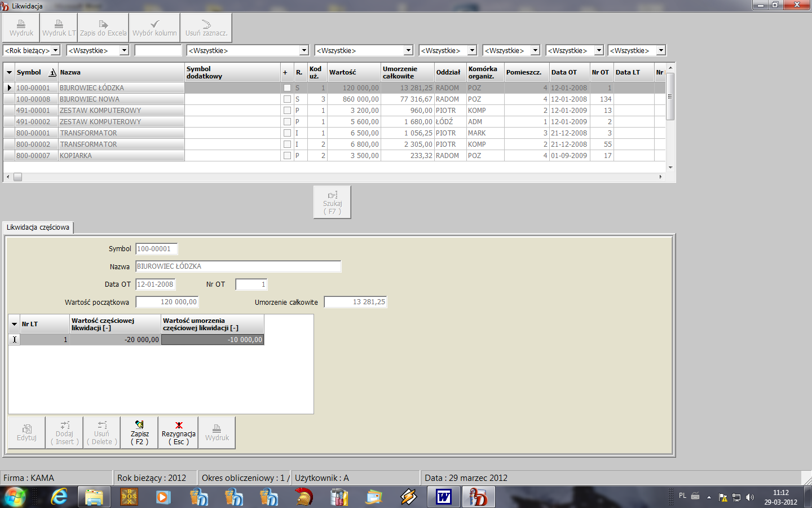
Task: Tick the checkbox for row 491-00002
Action: [x=287, y=122]
